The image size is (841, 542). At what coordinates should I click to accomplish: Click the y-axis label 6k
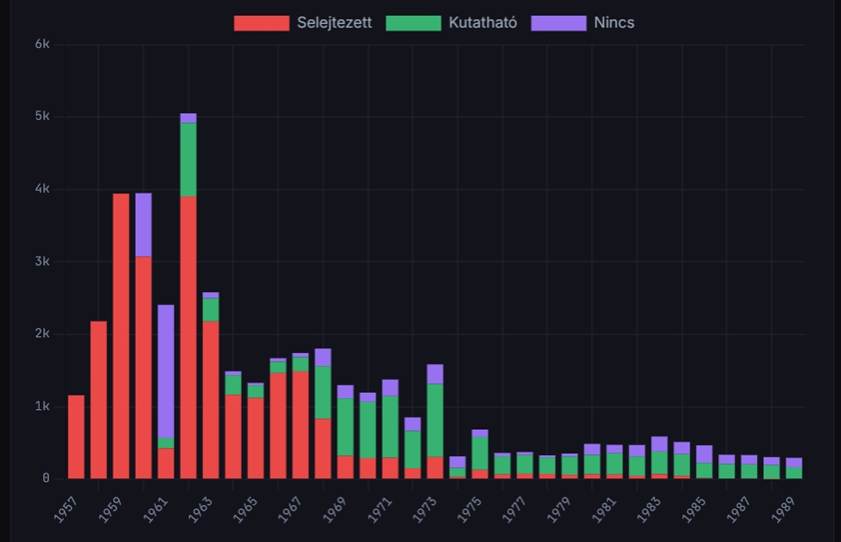(x=42, y=44)
